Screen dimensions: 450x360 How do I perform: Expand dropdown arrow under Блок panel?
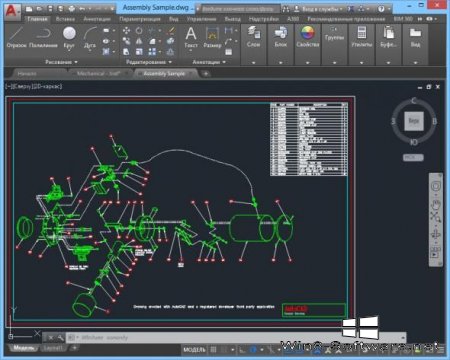point(281,62)
